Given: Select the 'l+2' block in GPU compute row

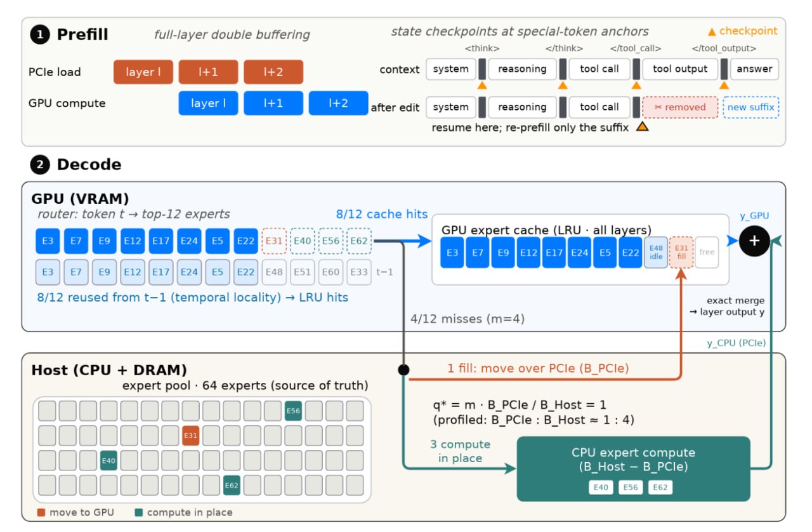Looking at the screenshot, I should click(338, 103).
